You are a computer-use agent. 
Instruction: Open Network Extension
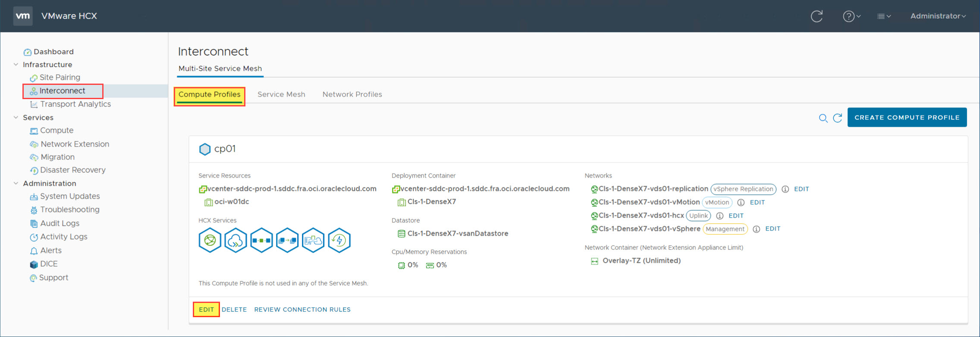pyautogui.click(x=75, y=144)
